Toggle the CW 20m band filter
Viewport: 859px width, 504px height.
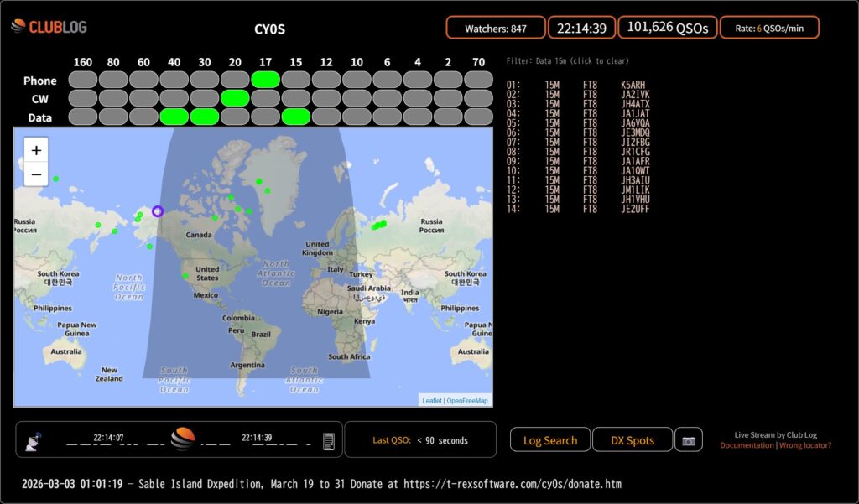[x=235, y=98]
